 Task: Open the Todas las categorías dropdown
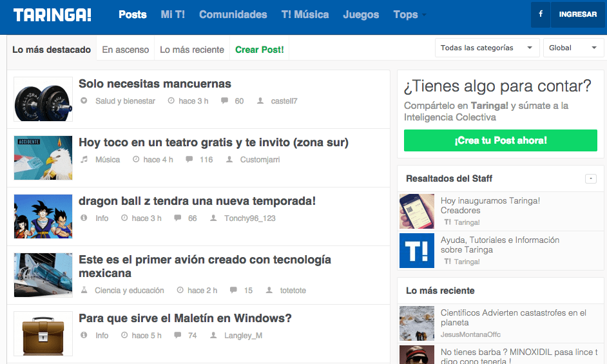coord(487,48)
